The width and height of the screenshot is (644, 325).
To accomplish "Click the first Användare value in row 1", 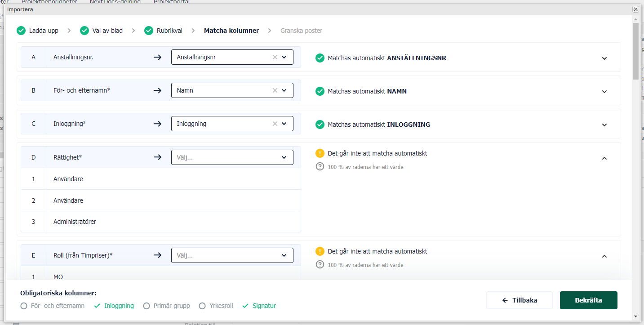I will tap(68, 179).
